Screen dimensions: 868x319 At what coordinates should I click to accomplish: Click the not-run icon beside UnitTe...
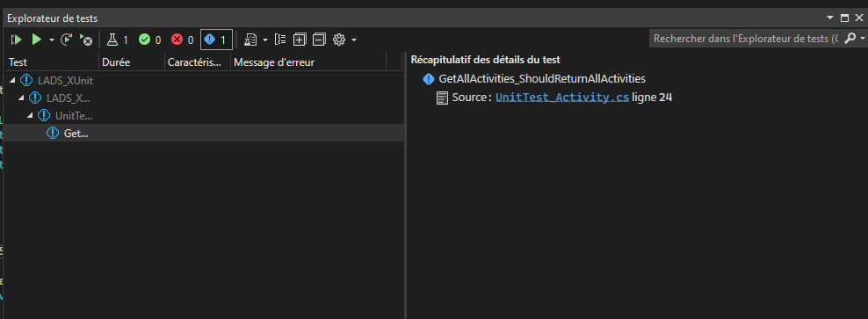[x=44, y=116]
